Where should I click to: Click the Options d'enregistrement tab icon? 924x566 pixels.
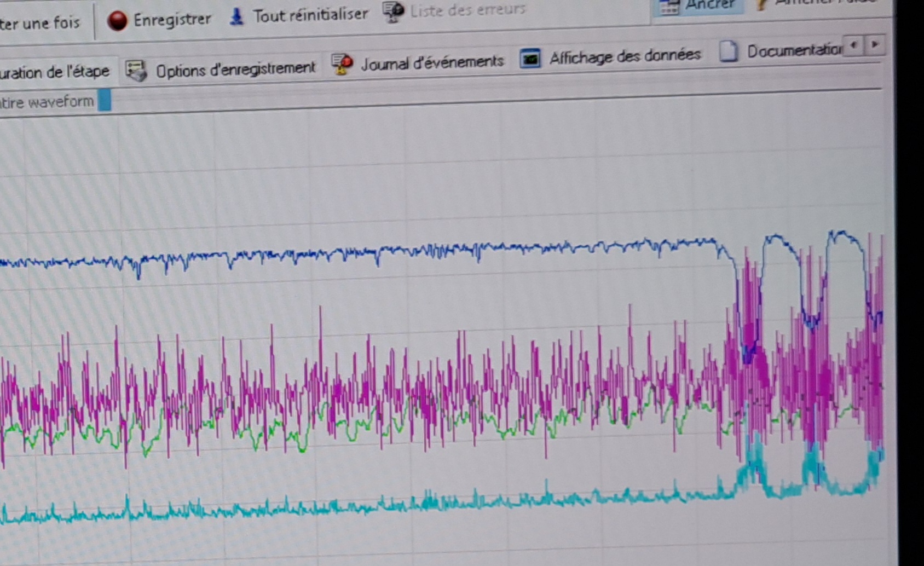(x=136, y=71)
